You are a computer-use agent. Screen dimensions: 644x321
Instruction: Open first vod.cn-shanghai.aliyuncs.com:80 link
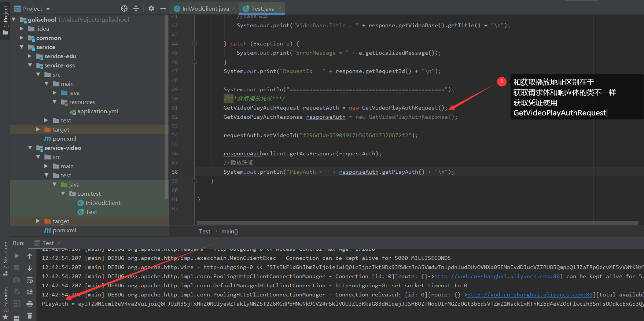tap(497, 276)
